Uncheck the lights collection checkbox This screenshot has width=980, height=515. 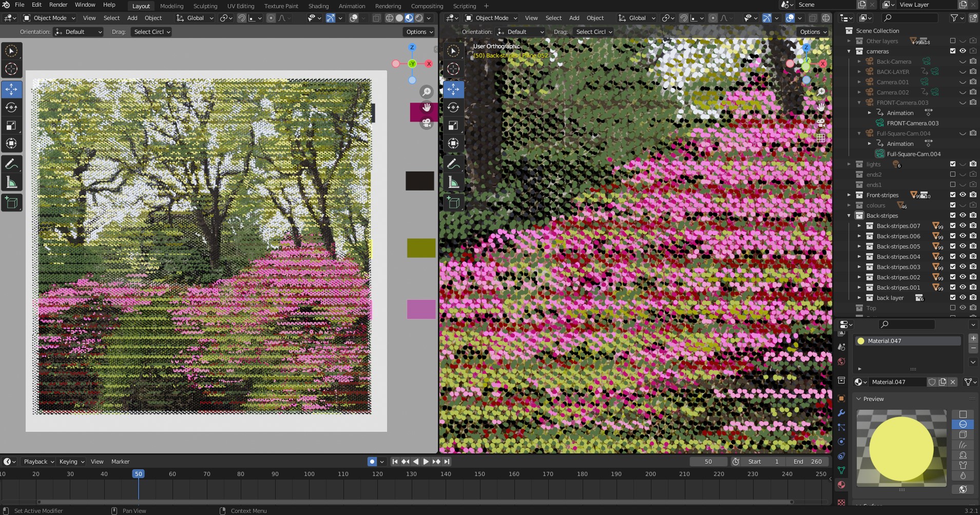(953, 164)
